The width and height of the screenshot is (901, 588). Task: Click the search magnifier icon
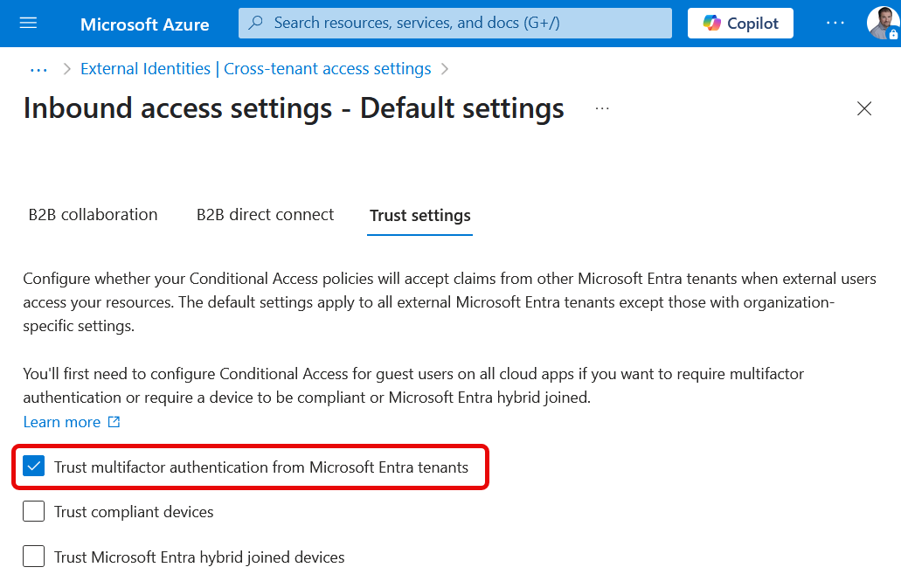coord(256,24)
